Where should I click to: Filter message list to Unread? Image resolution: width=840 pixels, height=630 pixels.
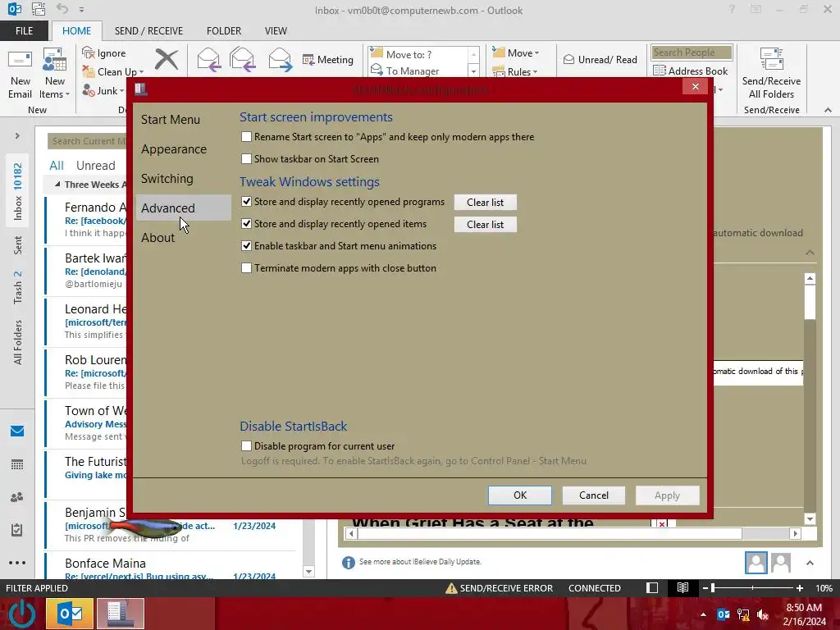[x=95, y=166]
